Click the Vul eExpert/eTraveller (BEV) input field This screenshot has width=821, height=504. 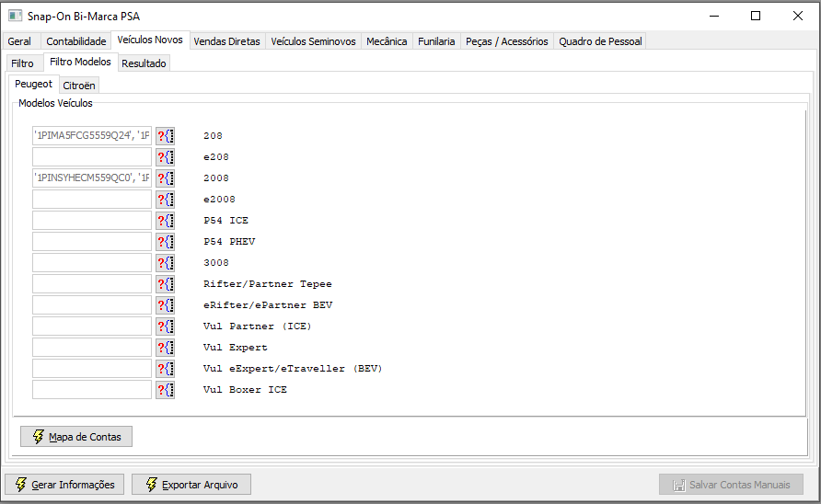[x=92, y=369]
